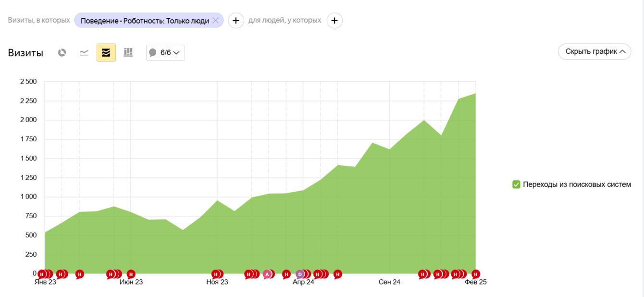Click the red H marker at Июн 23

131,274
